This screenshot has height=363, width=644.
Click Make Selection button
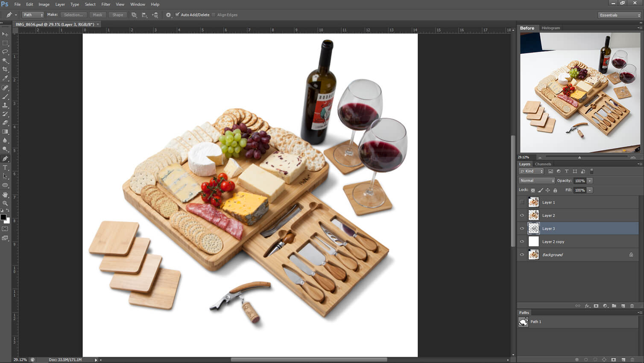(73, 15)
